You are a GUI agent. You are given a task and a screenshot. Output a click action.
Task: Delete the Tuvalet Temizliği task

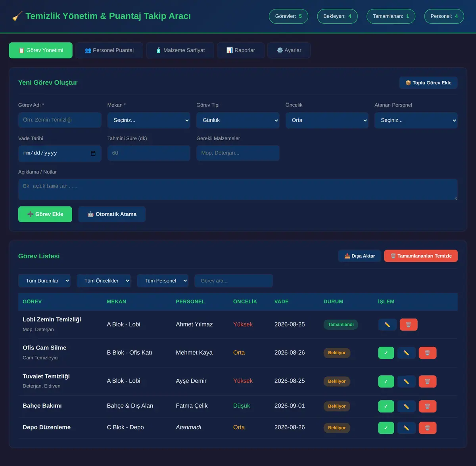[x=428, y=381]
